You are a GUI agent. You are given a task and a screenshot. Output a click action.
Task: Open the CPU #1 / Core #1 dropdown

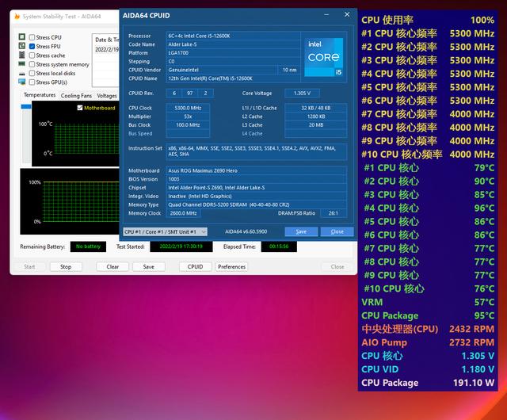165,231
